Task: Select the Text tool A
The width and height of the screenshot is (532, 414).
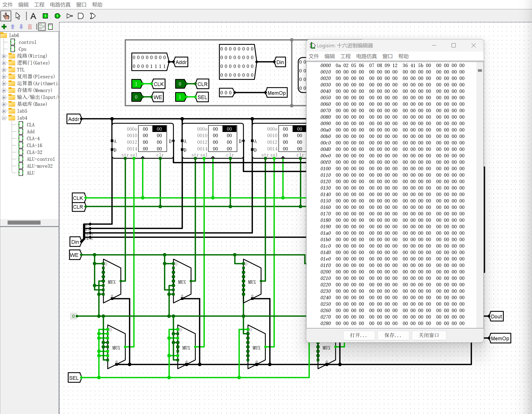Action: 33,16
